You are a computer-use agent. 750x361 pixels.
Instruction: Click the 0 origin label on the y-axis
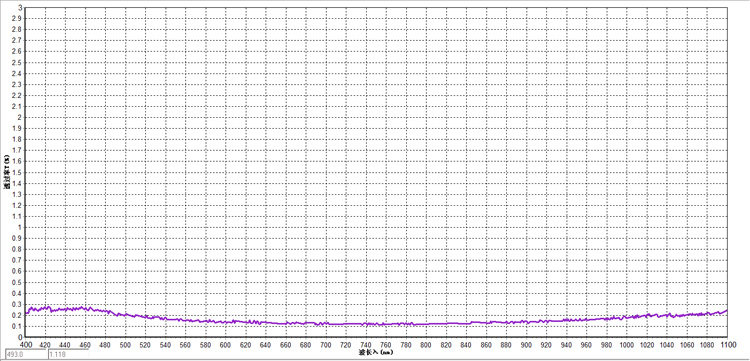[x=20, y=338]
